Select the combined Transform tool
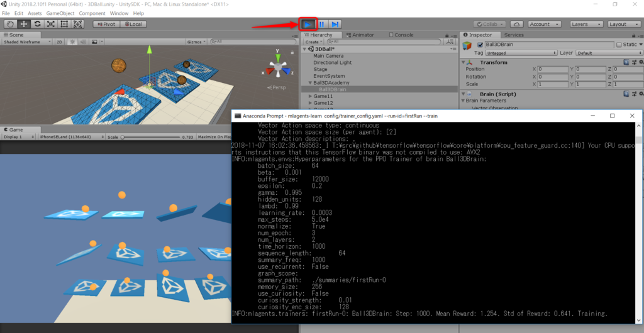This screenshot has width=644, height=333. click(78, 25)
